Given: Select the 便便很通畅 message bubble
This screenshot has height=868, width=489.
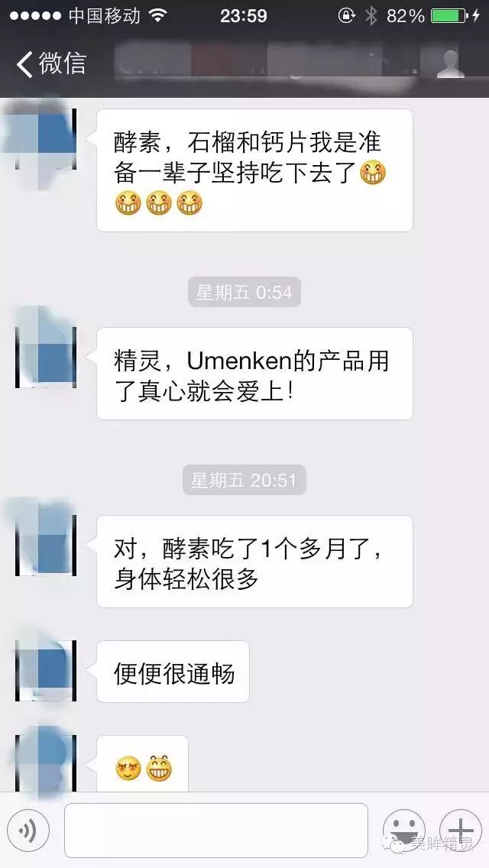Looking at the screenshot, I should 173,672.
